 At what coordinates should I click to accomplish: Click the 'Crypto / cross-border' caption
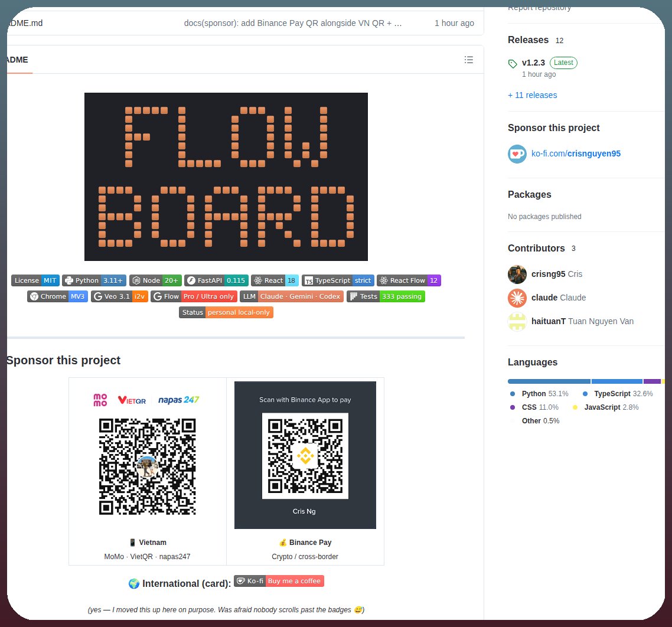[x=305, y=556]
